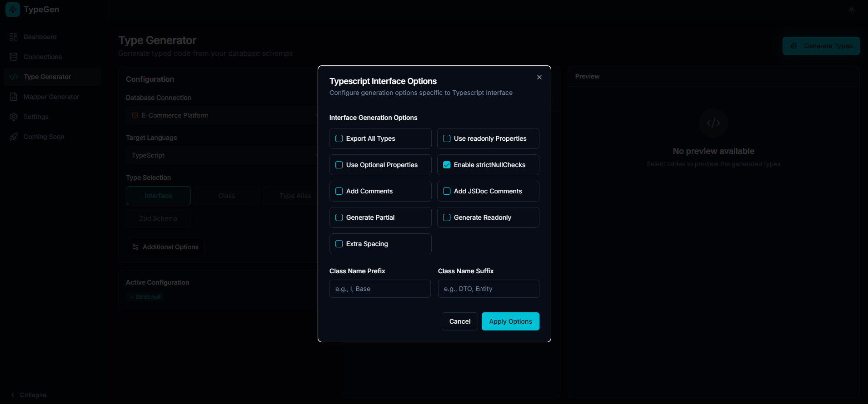Open Mapper Generator sidebar item

point(52,97)
